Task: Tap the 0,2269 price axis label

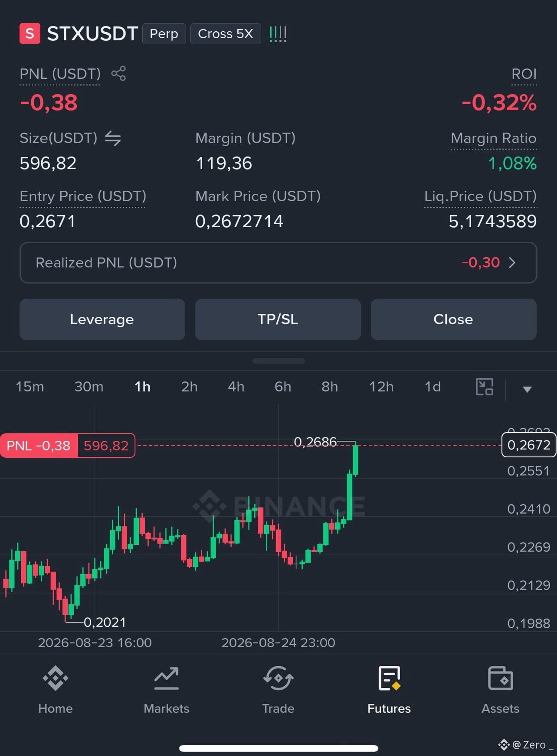Action: pos(529,547)
